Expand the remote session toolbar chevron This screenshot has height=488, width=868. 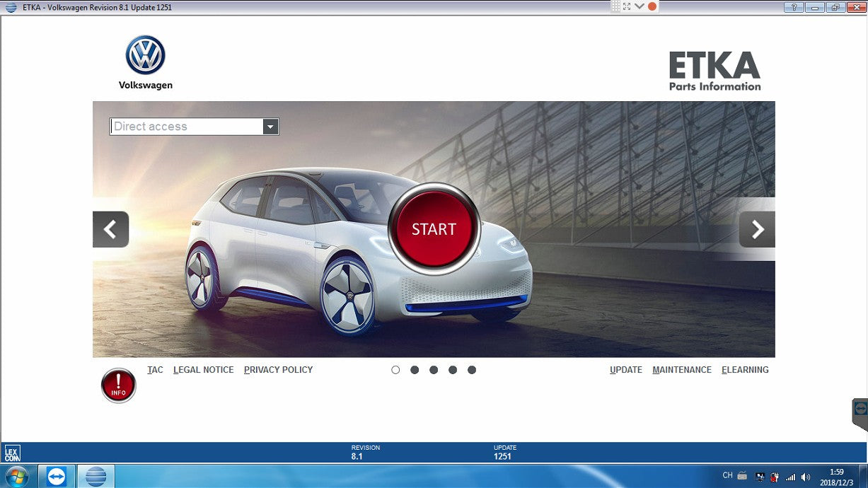640,6
